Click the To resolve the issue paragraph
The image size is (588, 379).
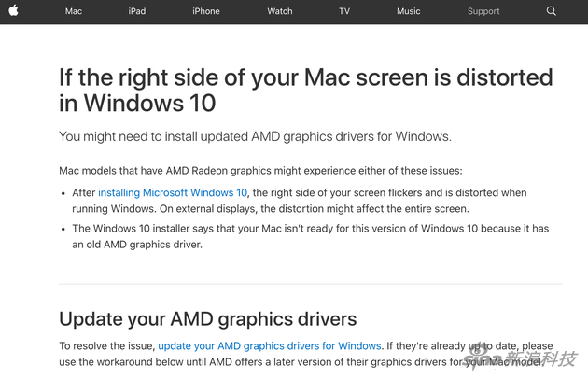(306, 354)
